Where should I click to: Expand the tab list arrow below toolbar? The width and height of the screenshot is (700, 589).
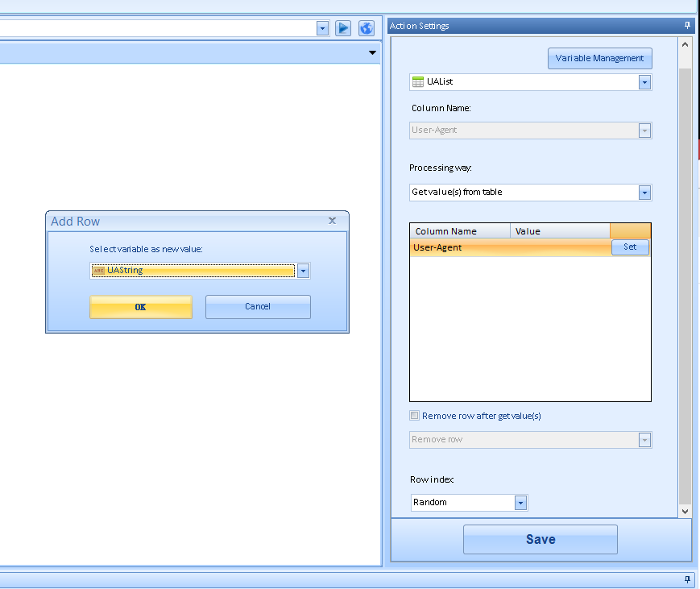[372, 53]
